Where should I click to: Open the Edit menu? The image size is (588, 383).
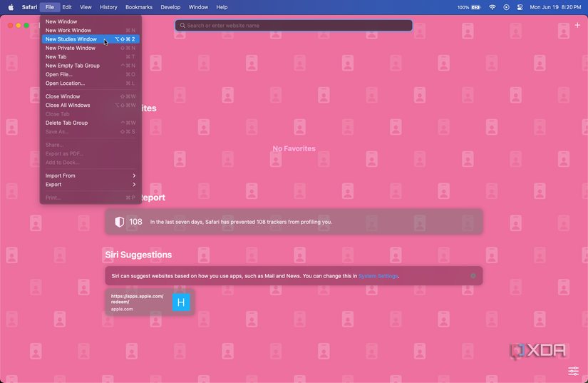coord(67,7)
